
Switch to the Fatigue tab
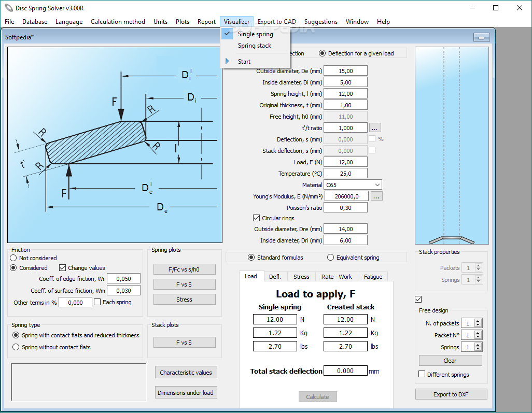pyautogui.click(x=373, y=277)
